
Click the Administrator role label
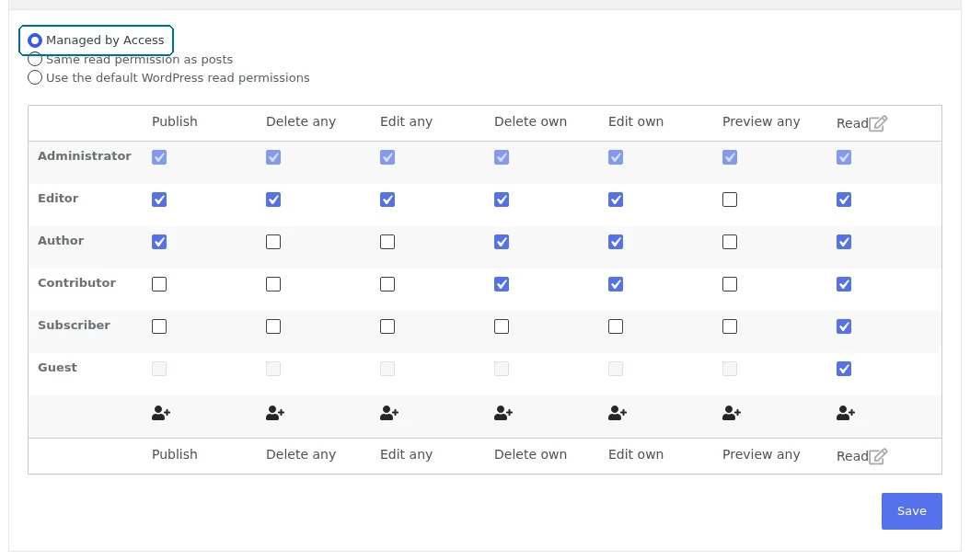(84, 155)
